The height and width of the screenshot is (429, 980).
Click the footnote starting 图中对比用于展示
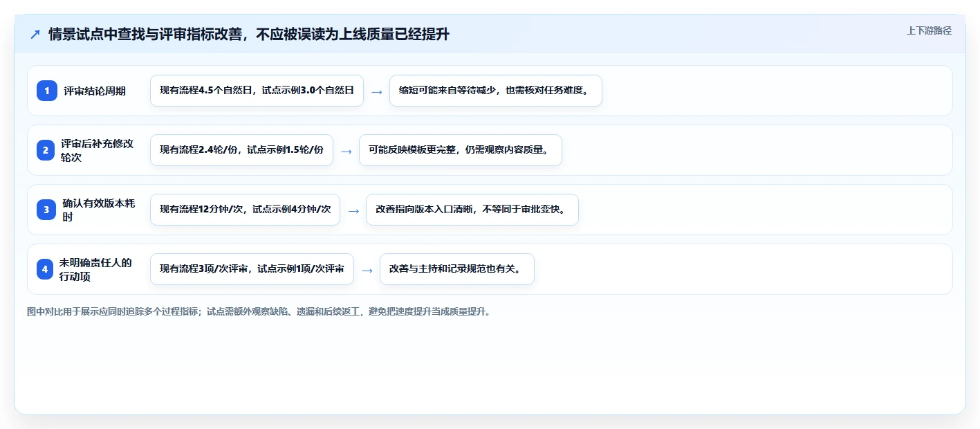[x=260, y=312]
